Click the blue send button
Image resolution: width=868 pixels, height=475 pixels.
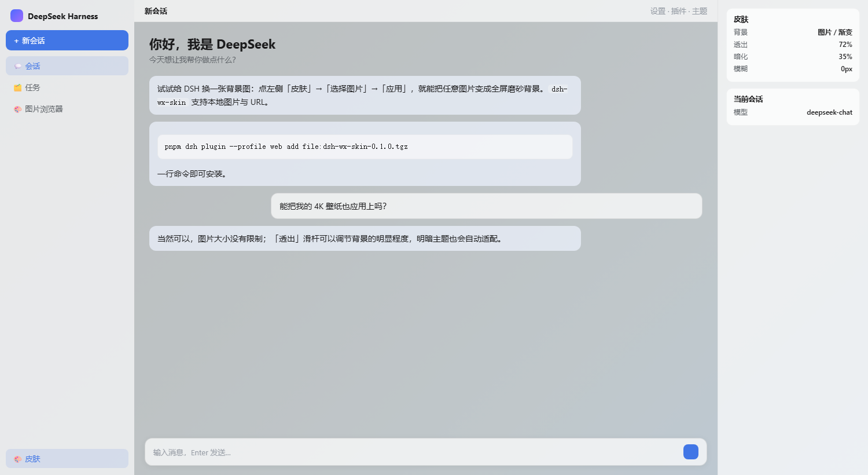click(691, 452)
